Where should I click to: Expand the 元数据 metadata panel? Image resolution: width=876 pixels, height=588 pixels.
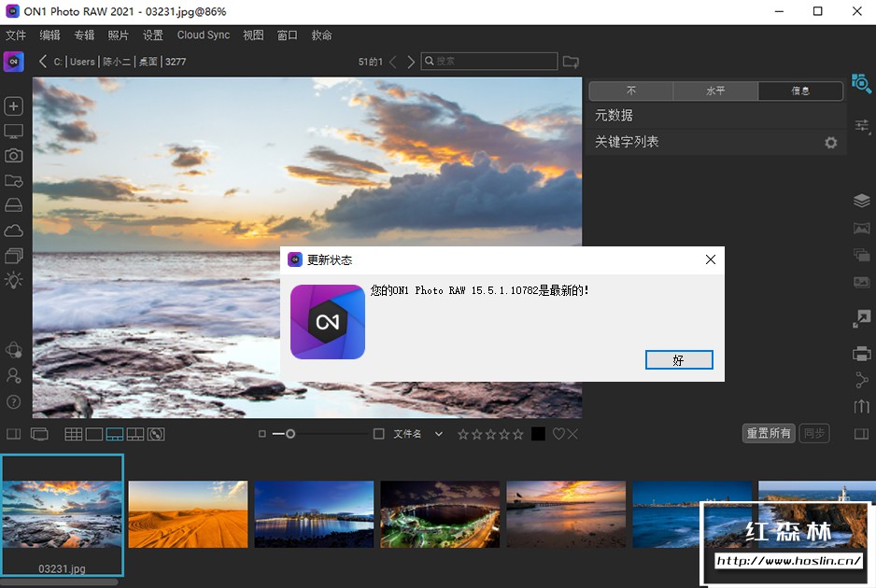point(717,116)
